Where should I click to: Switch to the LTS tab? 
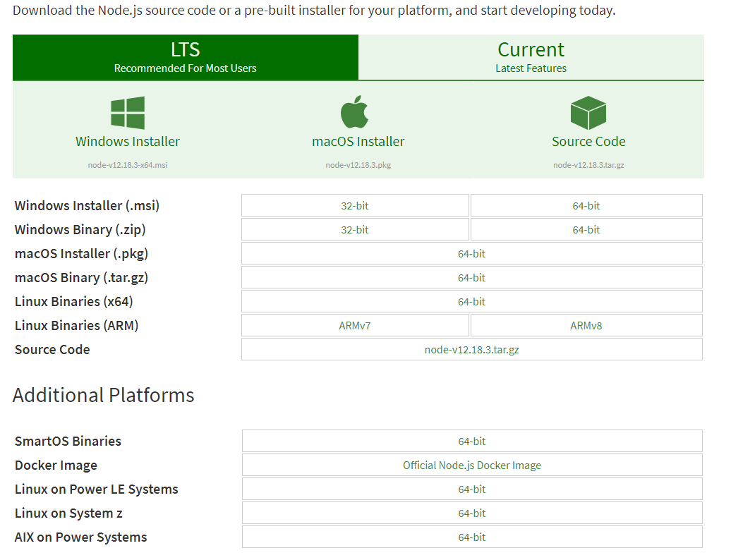click(x=186, y=57)
